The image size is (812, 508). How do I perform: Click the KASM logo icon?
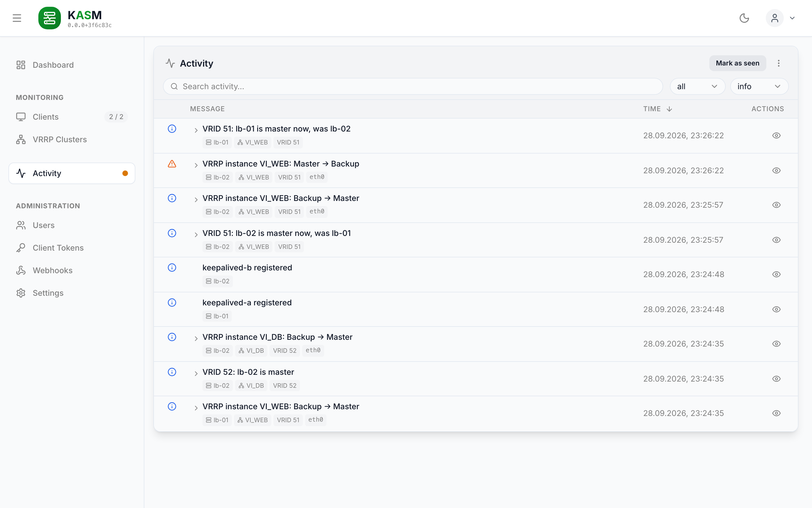pyautogui.click(x=50, y=18)
